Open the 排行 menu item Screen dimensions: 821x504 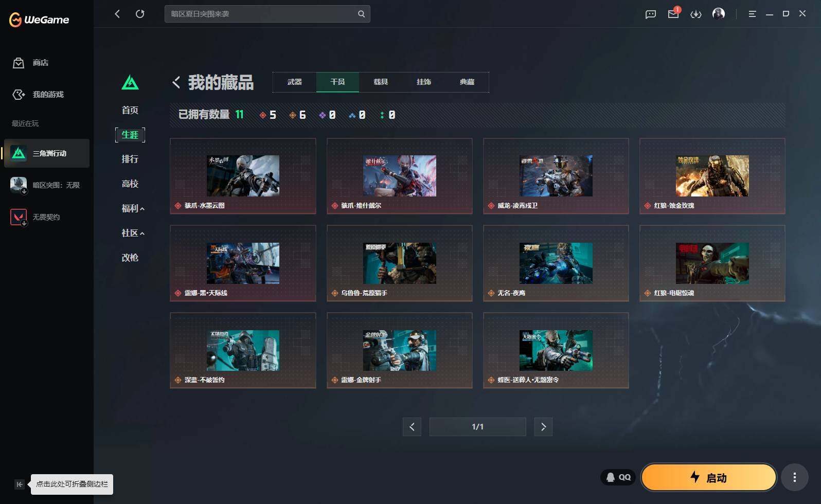(130, 159)
